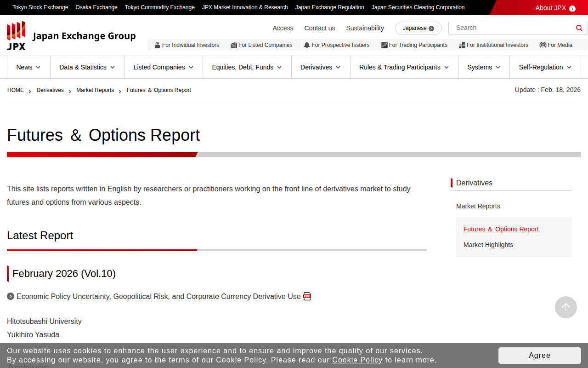Viewport: 588px width, 368px height.
Task: Open the Cookie Policy link
Action: pos(357,360)
